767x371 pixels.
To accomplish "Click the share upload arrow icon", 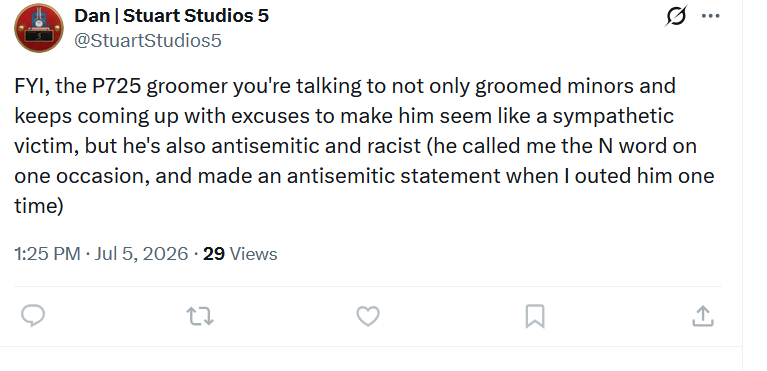I will (x=703, y=316).
